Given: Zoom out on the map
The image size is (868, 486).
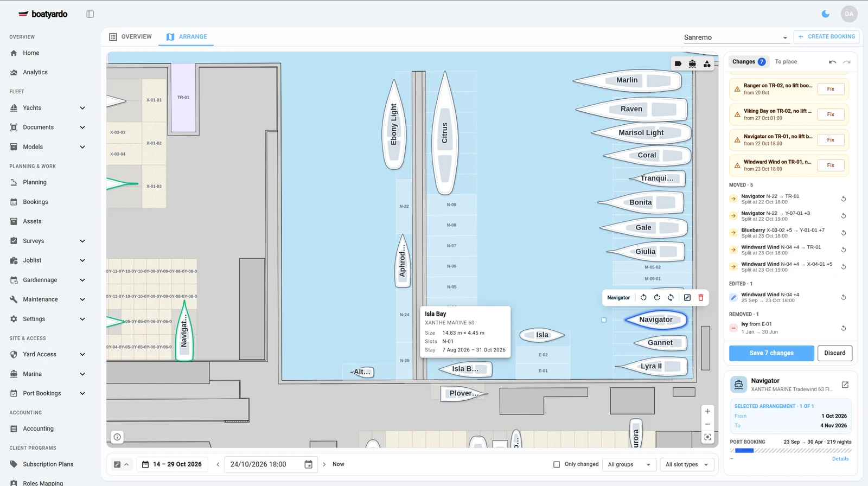Looking at the screenshot, I should point(707,424).
